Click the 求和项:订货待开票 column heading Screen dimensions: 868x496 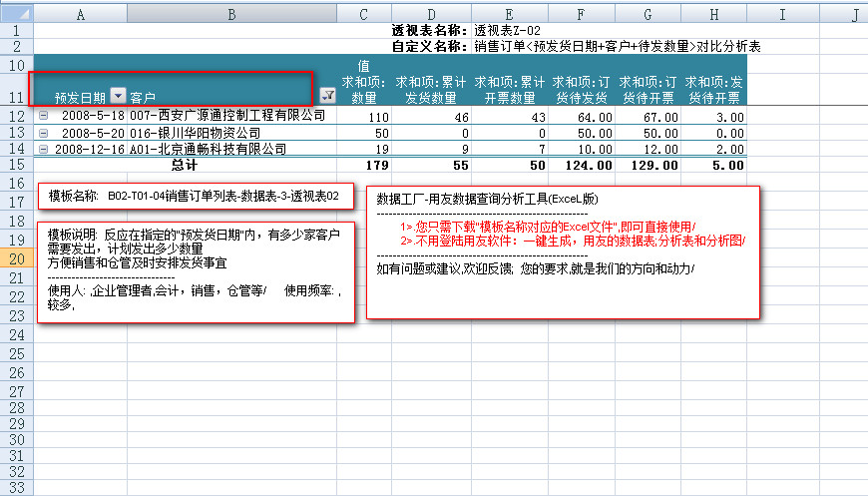pyautogui.click(x=646, y=89)
